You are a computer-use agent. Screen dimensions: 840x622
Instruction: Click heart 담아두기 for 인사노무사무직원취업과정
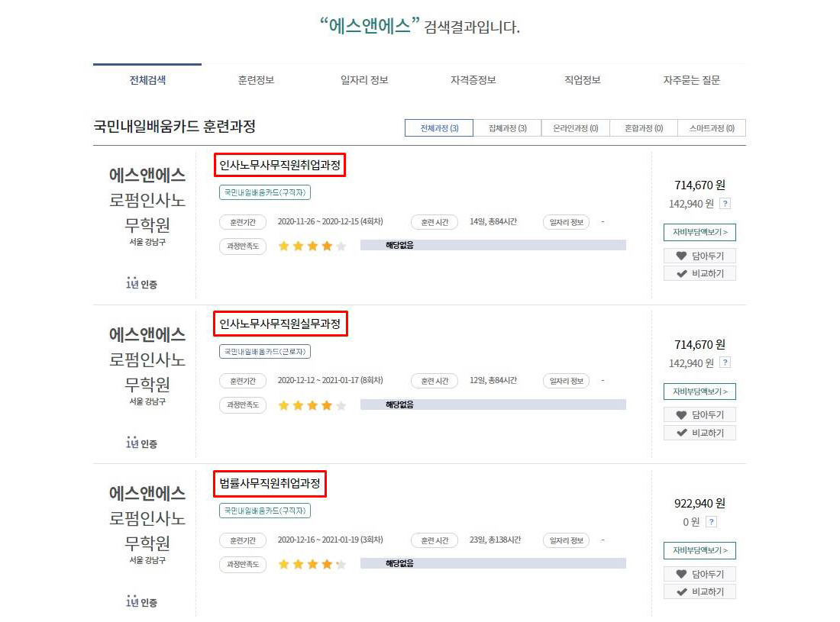coord(699,256)
